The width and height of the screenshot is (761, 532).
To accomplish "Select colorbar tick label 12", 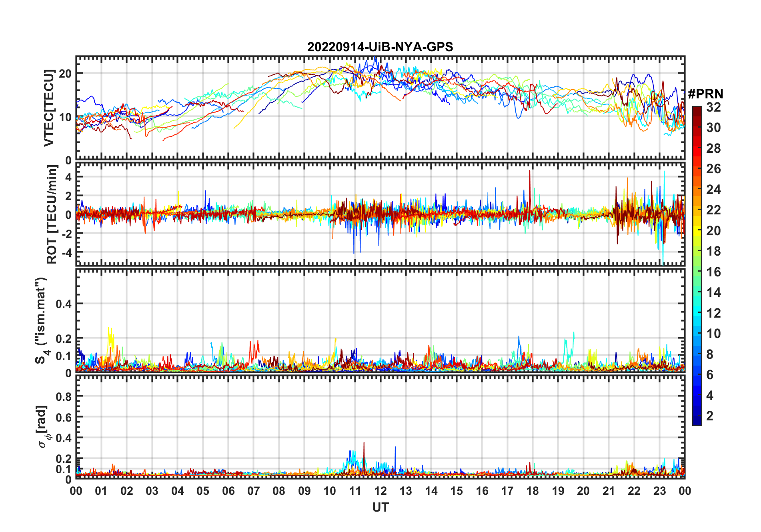I will tap(713, 313).
